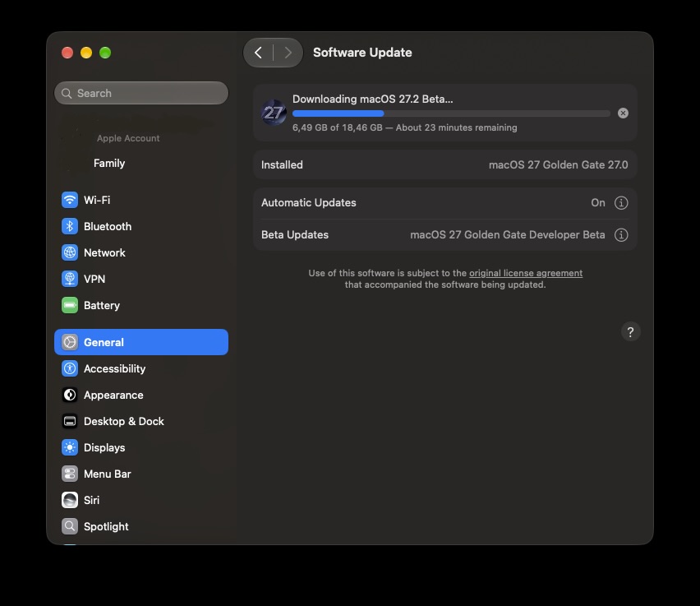The image size is (700, 606).
Task: Click the Search field in sidebar
Action: click(141, 93)
